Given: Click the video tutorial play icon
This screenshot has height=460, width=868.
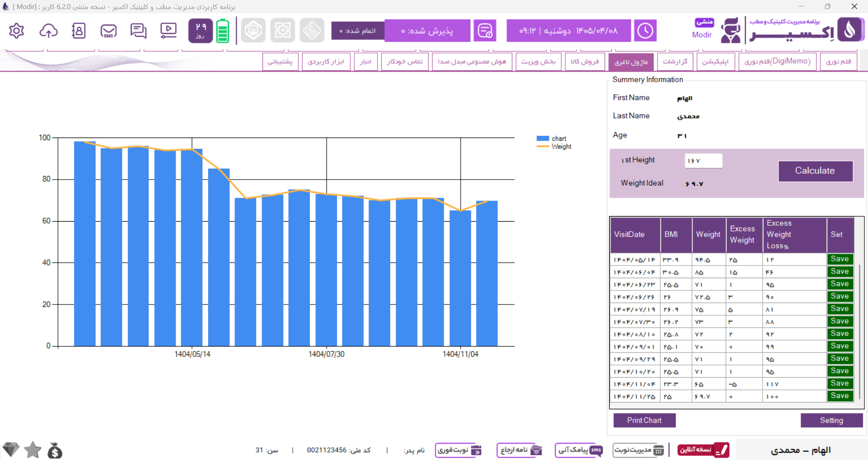Looking at the screenshot, I should tap(168, 31).
